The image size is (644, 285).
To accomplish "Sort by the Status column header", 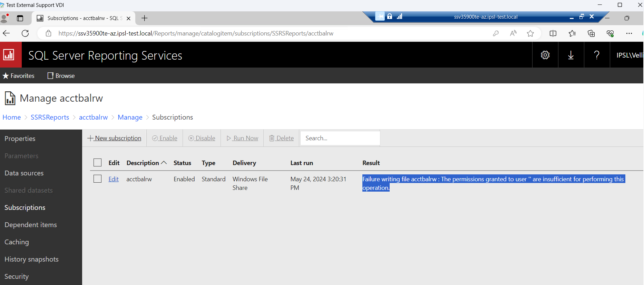I will [x=182, y=163].
